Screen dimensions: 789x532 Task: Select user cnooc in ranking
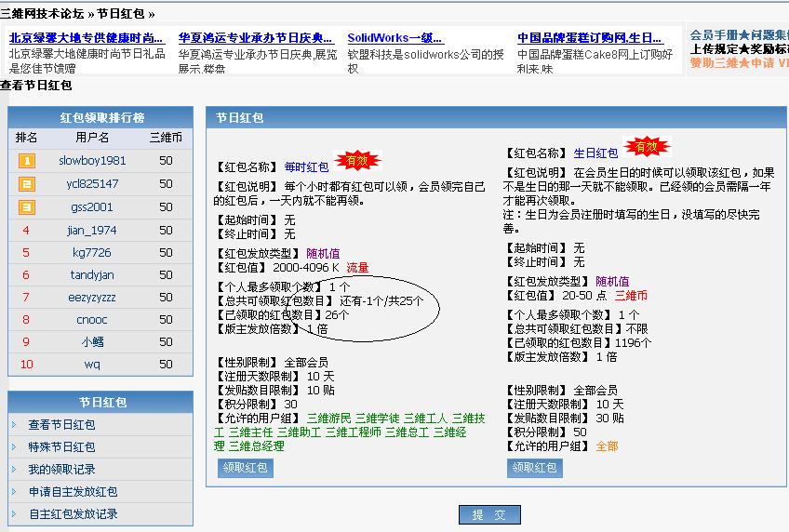(x=92, y=320)
